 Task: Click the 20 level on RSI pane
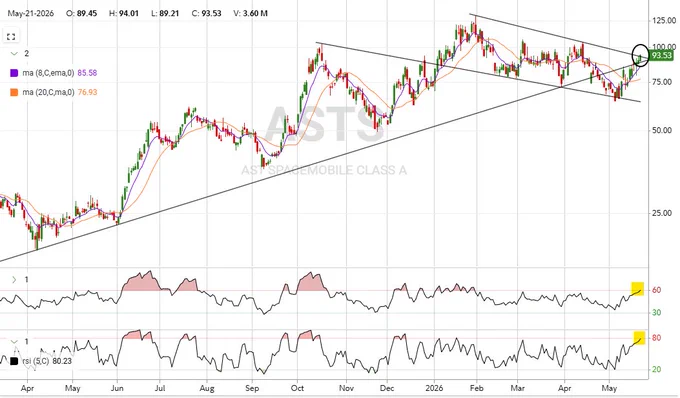[657, 369]
